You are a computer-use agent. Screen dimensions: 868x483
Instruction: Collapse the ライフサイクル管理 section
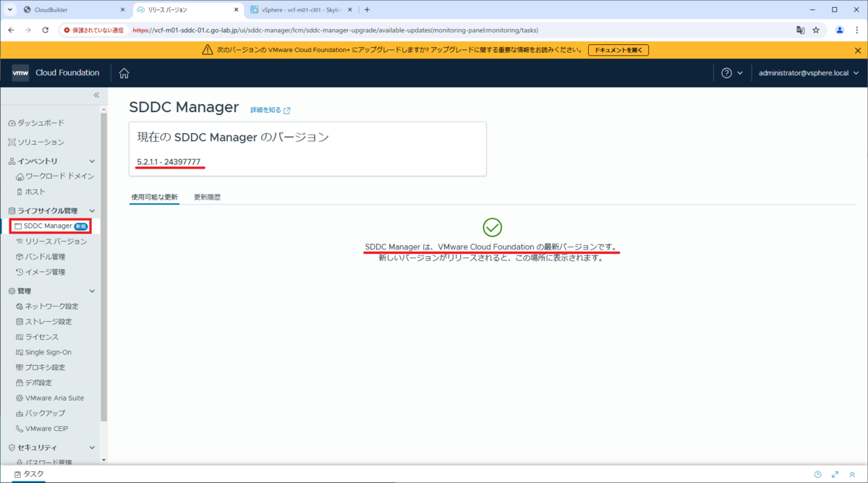coord(92,210)
